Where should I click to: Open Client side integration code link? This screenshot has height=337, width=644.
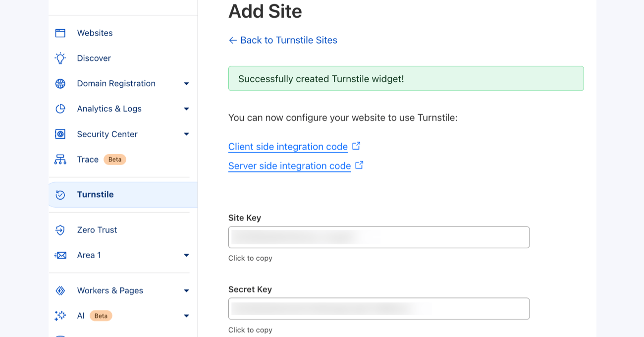[288, 147]
